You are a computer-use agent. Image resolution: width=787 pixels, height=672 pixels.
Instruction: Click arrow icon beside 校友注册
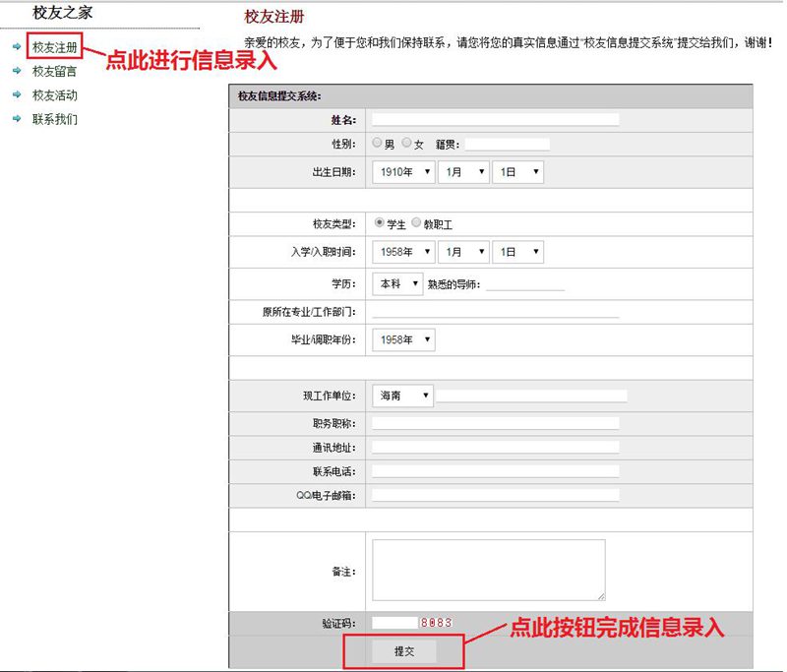click(17, 46)
